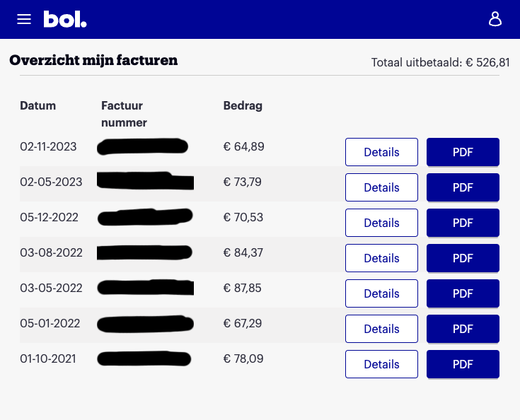Open the hamburger menu icon

click(24, 19)
